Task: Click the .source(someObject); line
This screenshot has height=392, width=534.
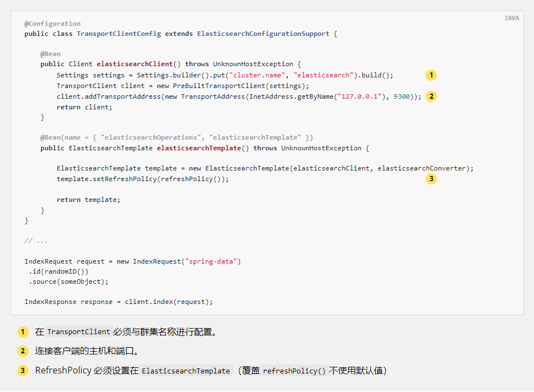Action: coord(69,282)
